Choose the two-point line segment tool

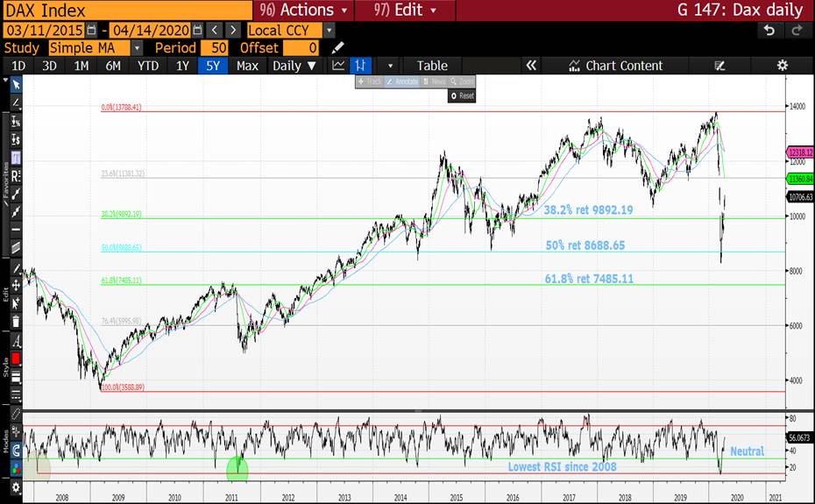pyautogui.click(x=16, y=194)
